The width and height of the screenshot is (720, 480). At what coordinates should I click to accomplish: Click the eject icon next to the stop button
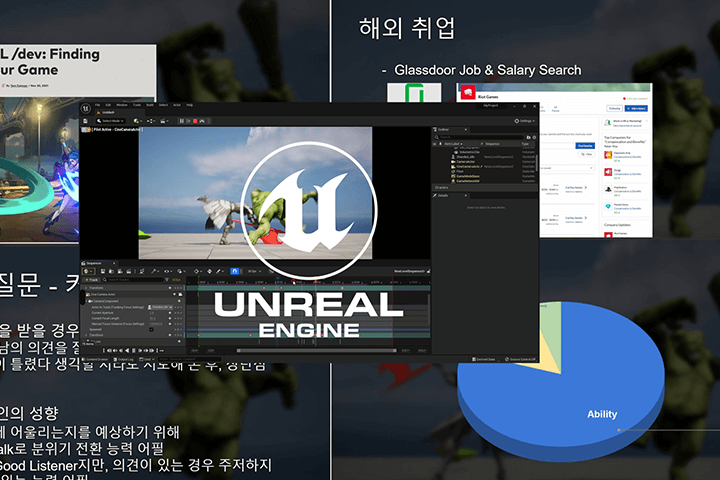pos(202,121)
